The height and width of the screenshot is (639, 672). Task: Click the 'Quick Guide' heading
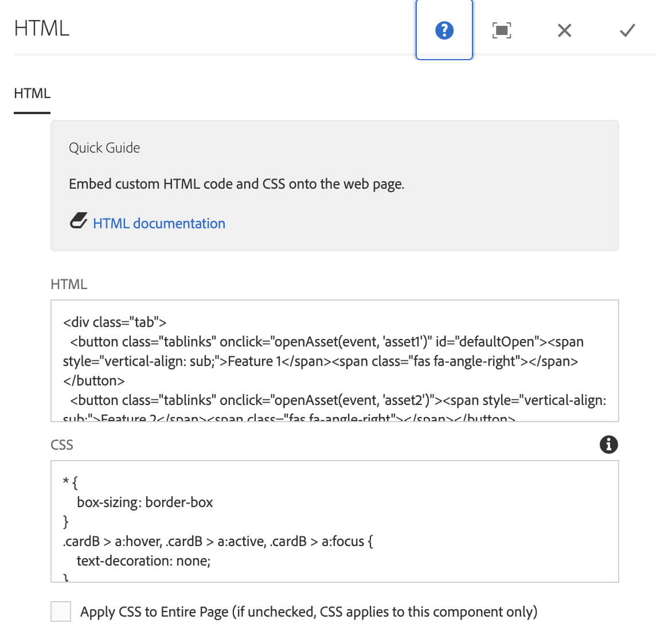[x=104, y=148]
